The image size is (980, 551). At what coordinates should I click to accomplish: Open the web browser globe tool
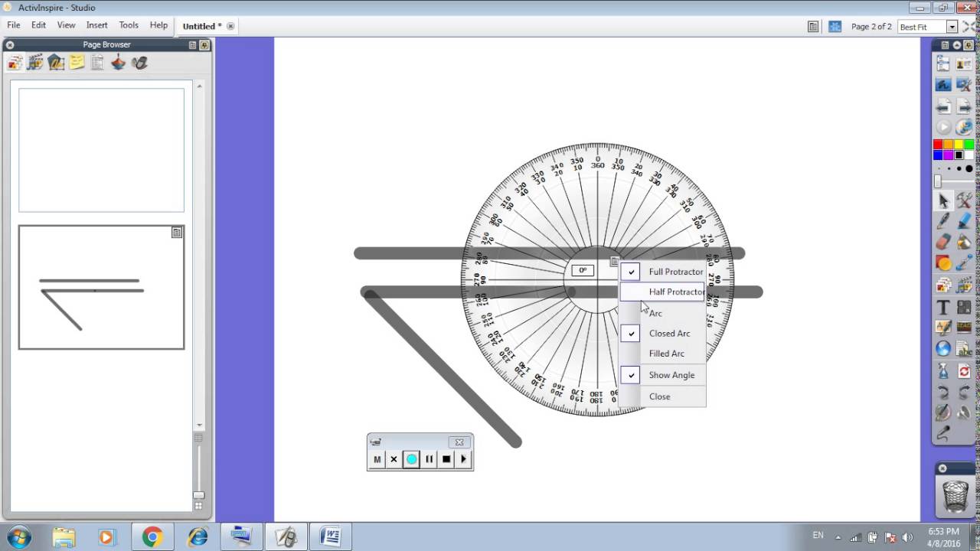coord(943,348)
